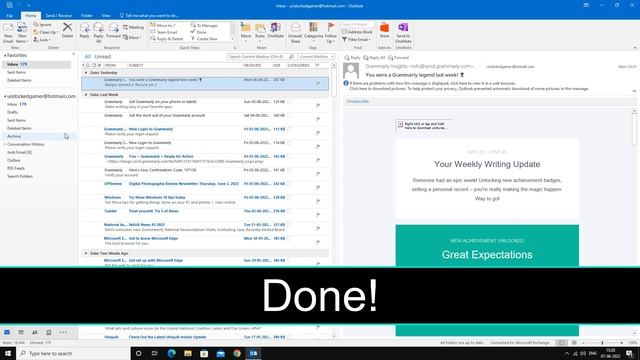Collapse the Date: Yesterday group
The height and width of the screenshot is (360, 640).
point(86,73)
